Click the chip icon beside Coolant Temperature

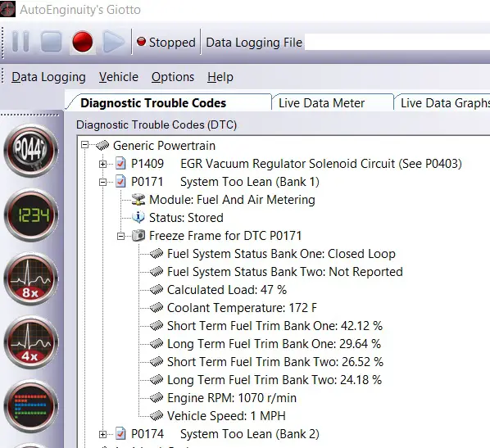click(x=157, y=308)
